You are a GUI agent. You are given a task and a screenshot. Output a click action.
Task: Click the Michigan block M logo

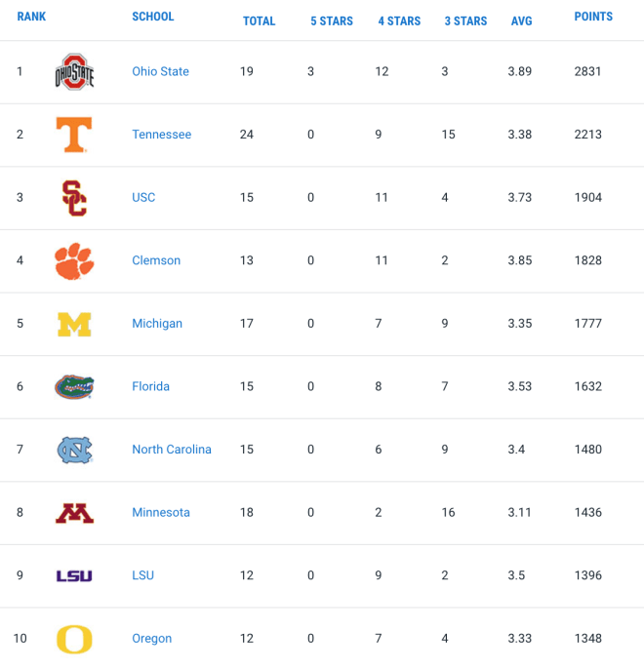(x=74, y=325)
